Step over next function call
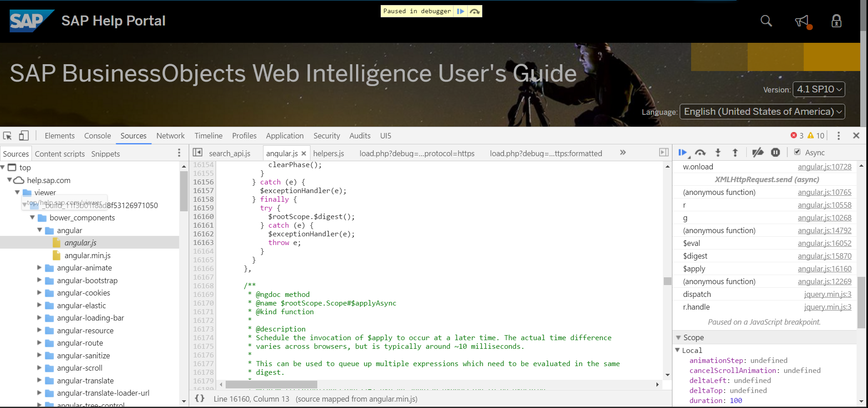 [x=701, y=153]
